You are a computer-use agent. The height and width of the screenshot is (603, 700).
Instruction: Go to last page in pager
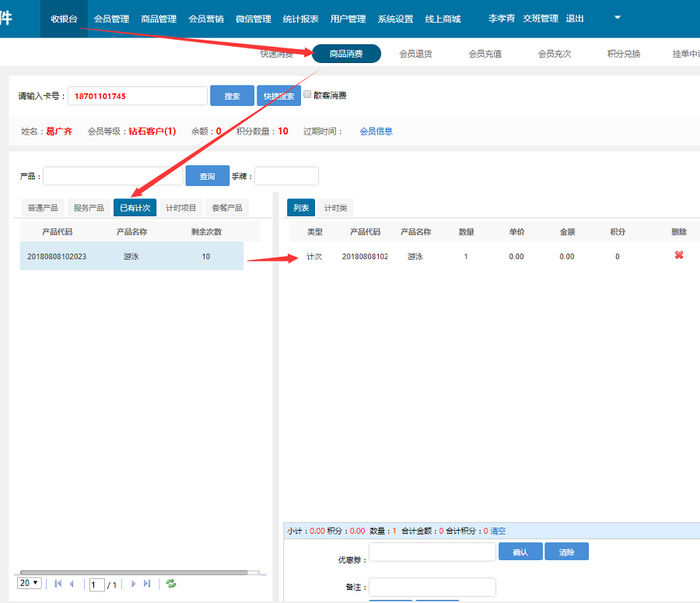[x=147, y=584]
